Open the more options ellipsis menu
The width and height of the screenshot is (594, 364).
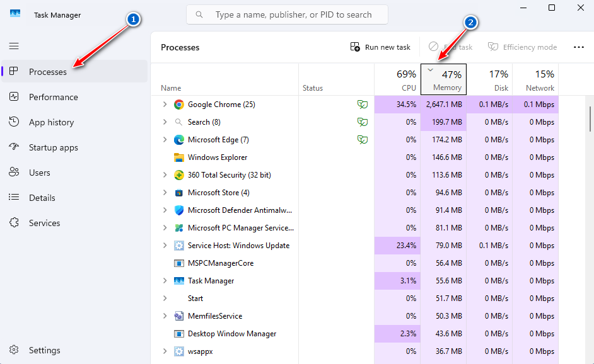(578, 47)
